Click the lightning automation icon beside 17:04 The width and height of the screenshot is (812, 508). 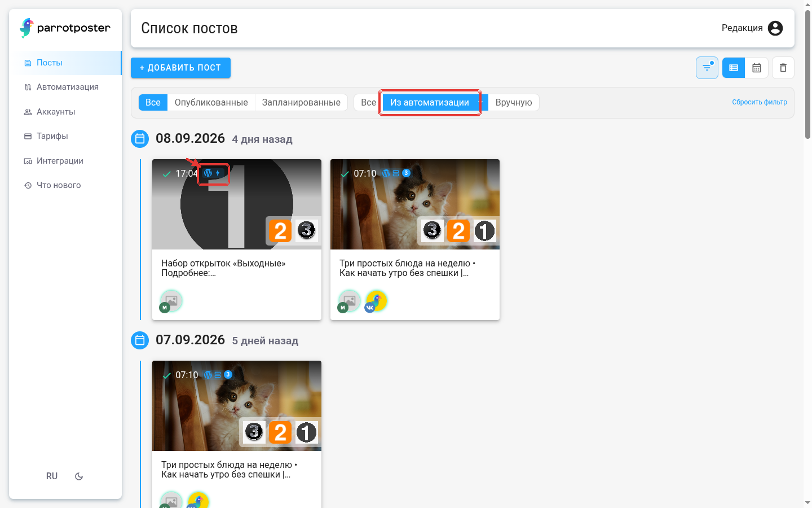tap(218, 173)
